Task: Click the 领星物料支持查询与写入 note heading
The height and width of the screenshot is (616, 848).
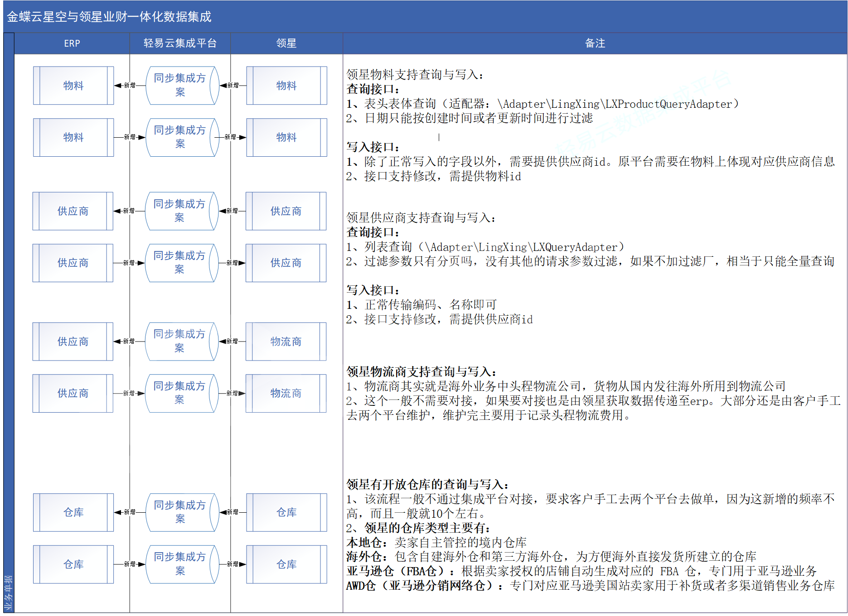Action: 415,75
